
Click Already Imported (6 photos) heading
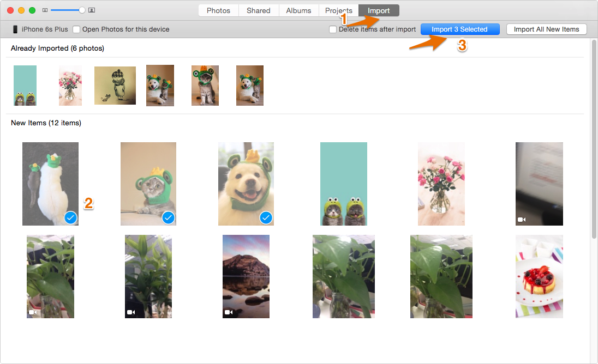click(x=58, y=48)
